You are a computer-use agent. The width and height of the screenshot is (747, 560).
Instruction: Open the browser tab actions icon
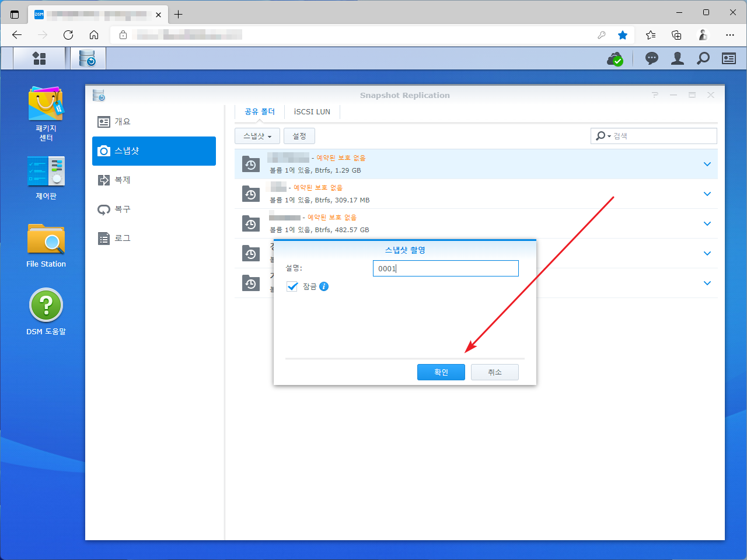click(x=15, y=14)
